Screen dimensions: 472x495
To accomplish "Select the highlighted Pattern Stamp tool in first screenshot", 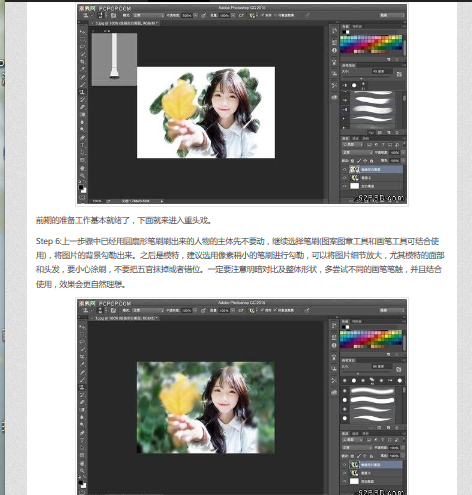I will coord(82,92).
